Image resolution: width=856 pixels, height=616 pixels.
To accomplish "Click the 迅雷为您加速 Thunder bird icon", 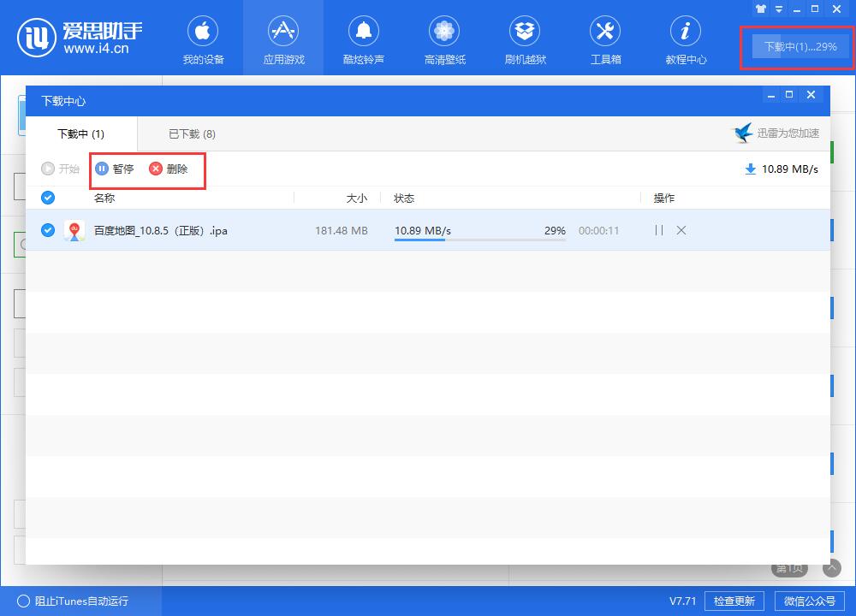I will pos(742,133).
